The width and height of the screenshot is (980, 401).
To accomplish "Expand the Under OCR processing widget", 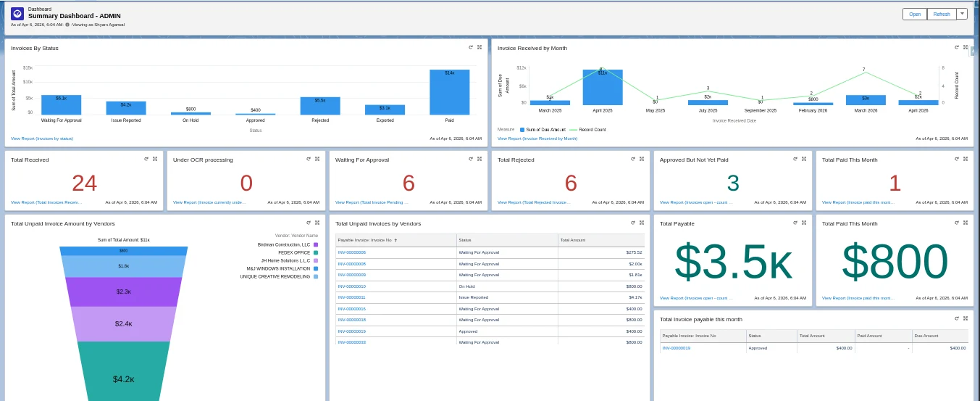I will [x=317, y=159].
